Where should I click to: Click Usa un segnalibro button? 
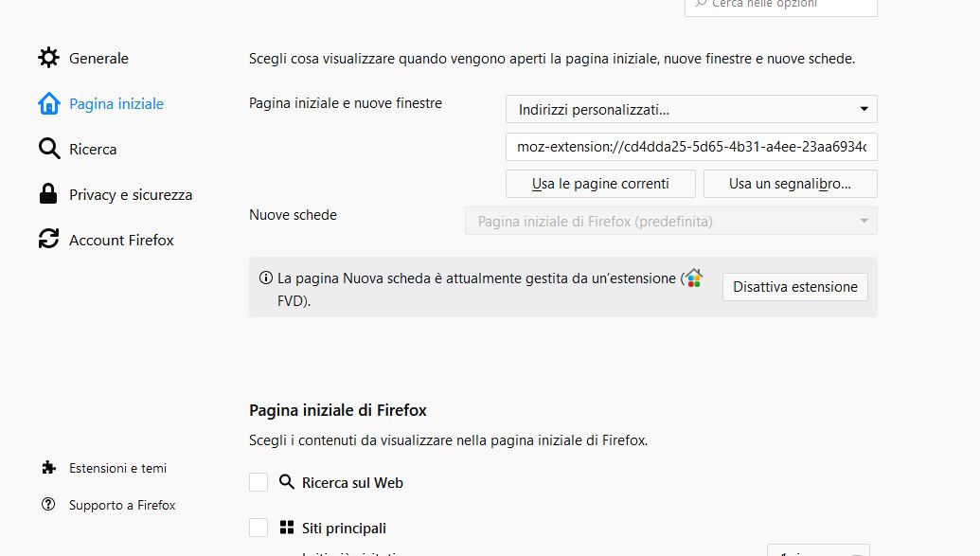pos(790,184)
